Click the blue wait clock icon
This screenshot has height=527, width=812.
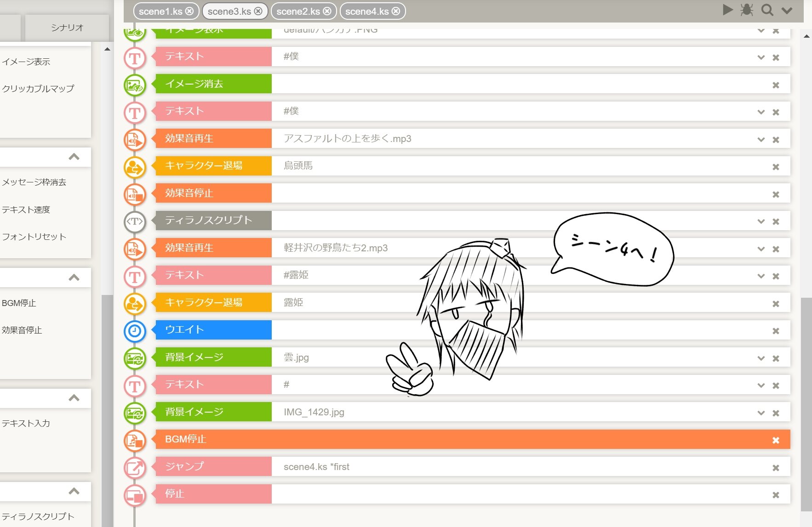pyautogui.click(x=135, y=331)
